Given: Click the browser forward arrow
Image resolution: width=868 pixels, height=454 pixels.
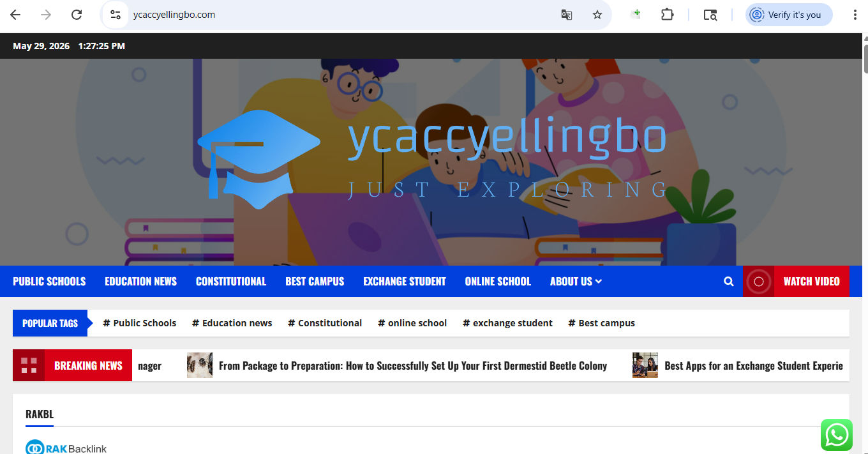Looking at the screenshot, I should [x=46, y=15].
